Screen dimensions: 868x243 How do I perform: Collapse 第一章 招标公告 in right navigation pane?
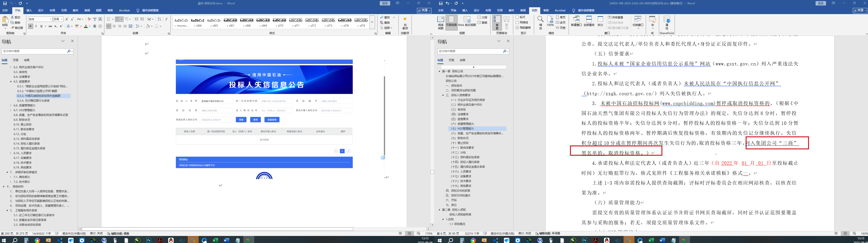point(439,72)
